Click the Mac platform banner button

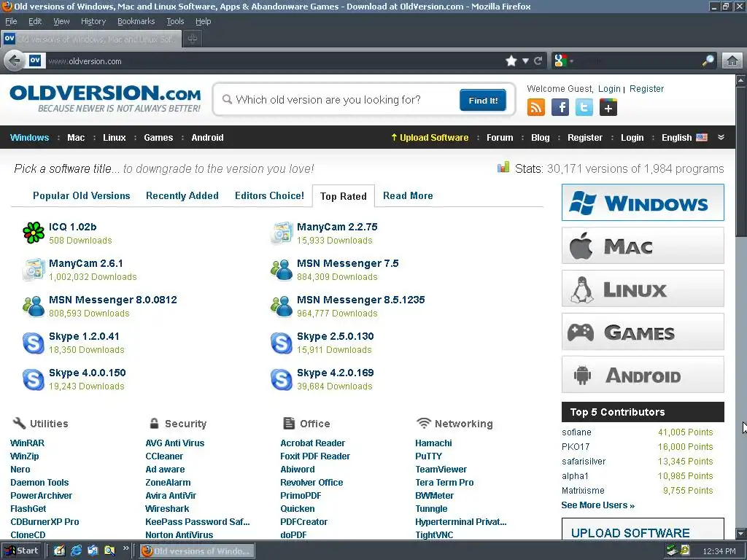[643, 246]
